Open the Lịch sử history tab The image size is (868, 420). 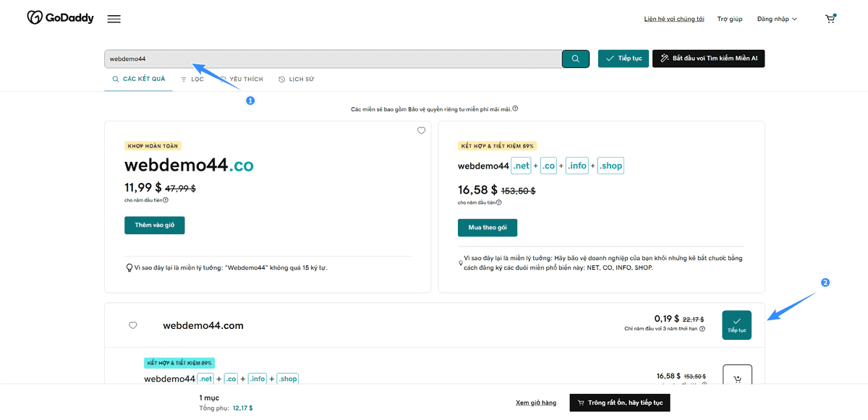(297, 80)
